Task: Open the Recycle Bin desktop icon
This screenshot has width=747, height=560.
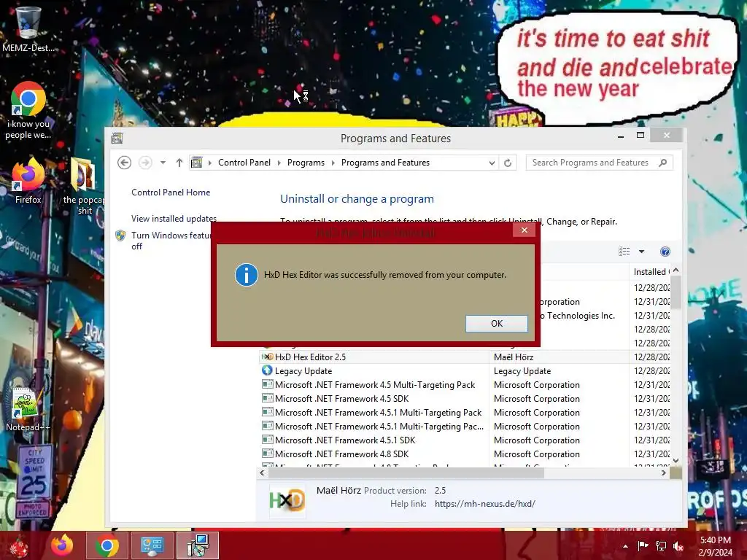Action: (x=28, y=28)
